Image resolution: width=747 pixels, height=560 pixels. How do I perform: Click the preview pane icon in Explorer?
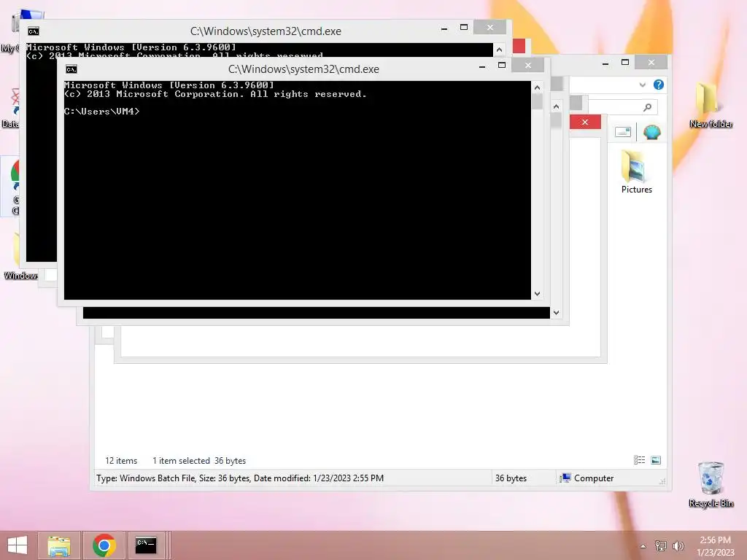pos(623,132)
